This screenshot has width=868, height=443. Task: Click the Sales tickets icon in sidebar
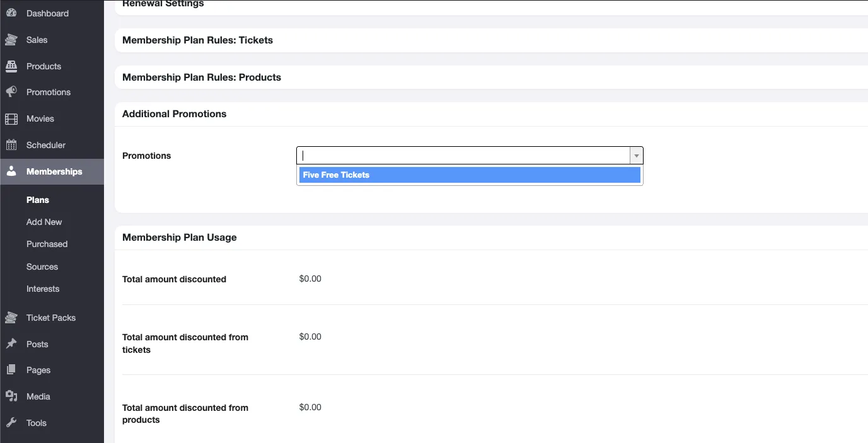coord(11,40)
